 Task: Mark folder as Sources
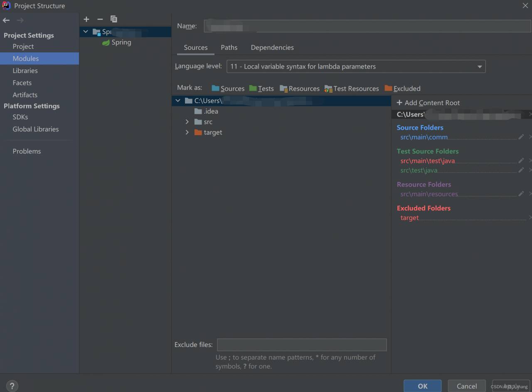tap(228, 89)
